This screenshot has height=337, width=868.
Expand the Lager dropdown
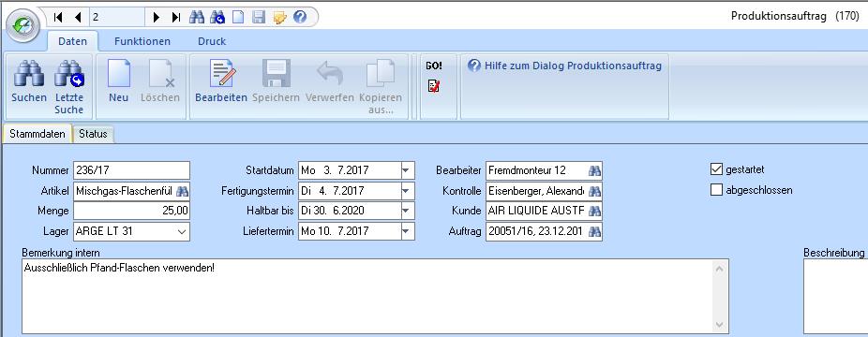[182, 231]
